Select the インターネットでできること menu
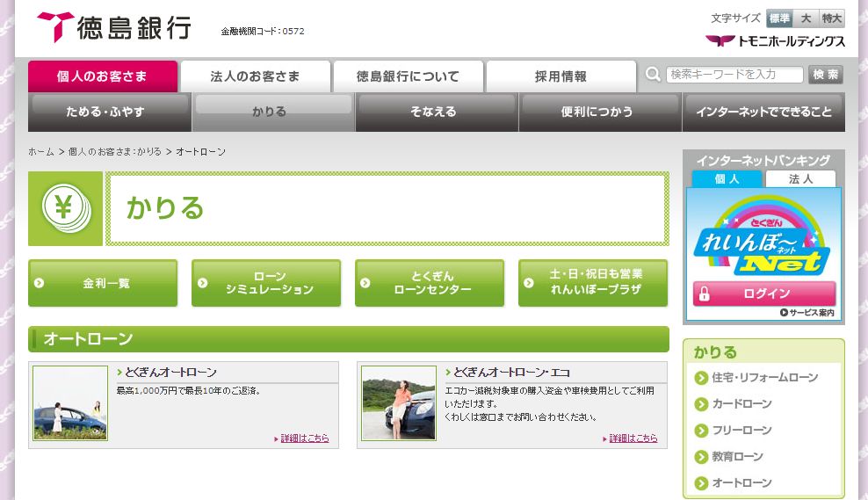Viewport: 868px width, 500px height. coord(764,112)
